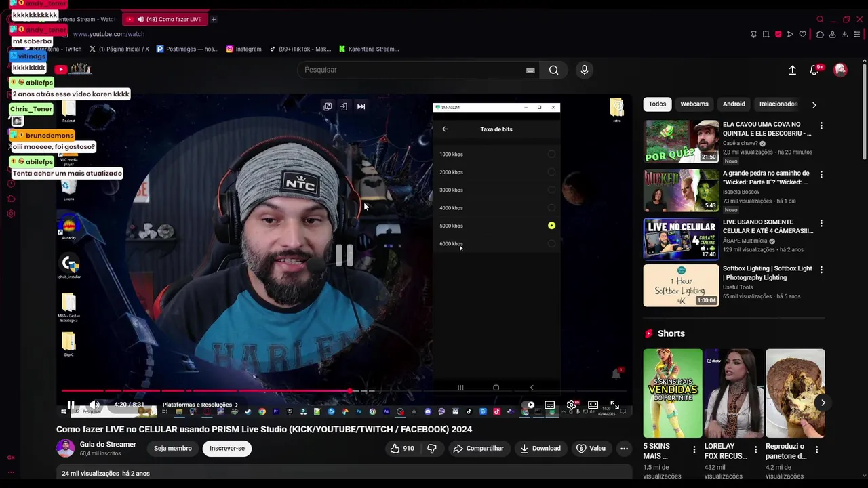Show more filter chips with right arrow
Screen dimensions: 868x488
814,104
